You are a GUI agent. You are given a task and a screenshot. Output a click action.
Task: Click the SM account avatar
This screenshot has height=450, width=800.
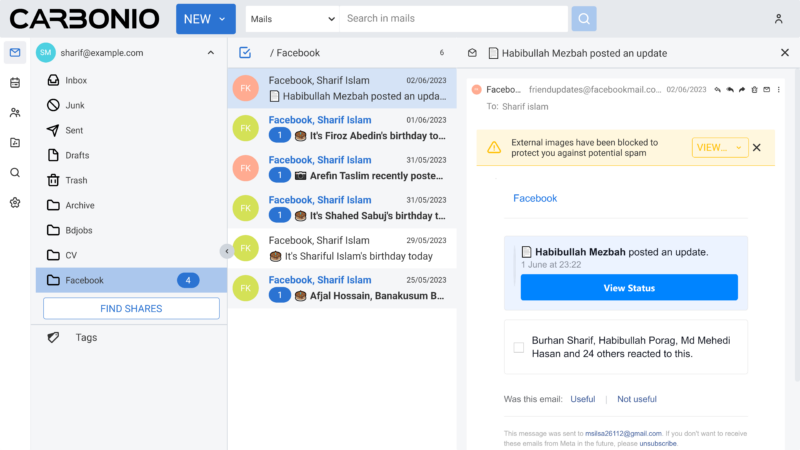pos(45,53)
